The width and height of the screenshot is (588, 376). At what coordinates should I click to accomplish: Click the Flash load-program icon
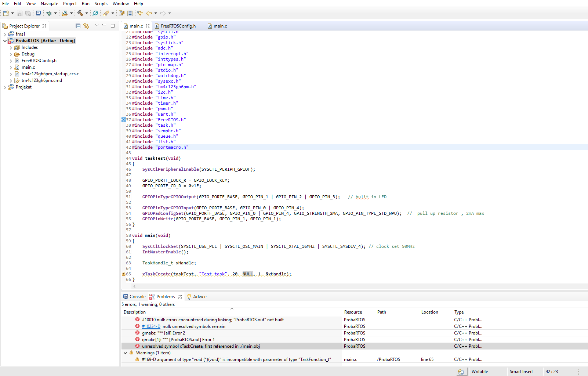click(x=65, y=13)
